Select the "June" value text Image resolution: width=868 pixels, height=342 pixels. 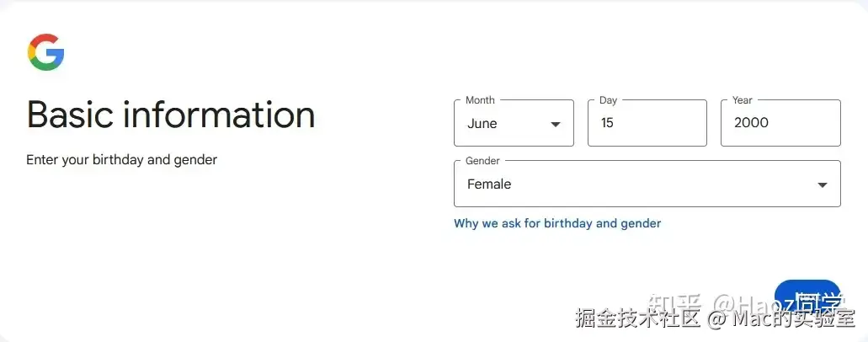coord(482,124)
